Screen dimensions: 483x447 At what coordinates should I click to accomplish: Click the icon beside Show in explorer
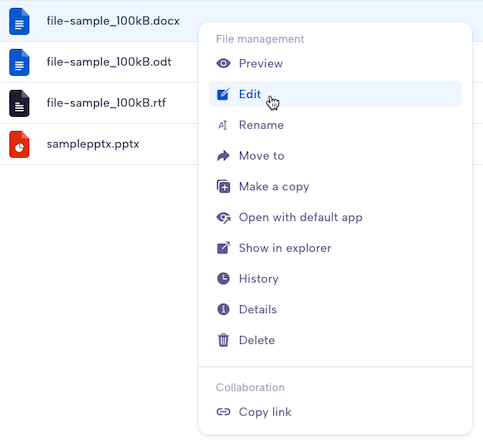(x=223, y=248)
